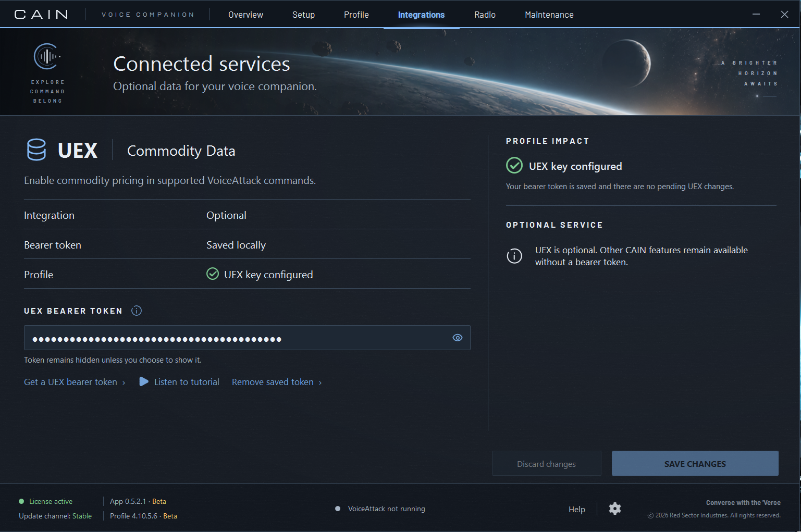Switch to the Setup tab
Screen dimensions: 801x532
(x=303, y=15)
